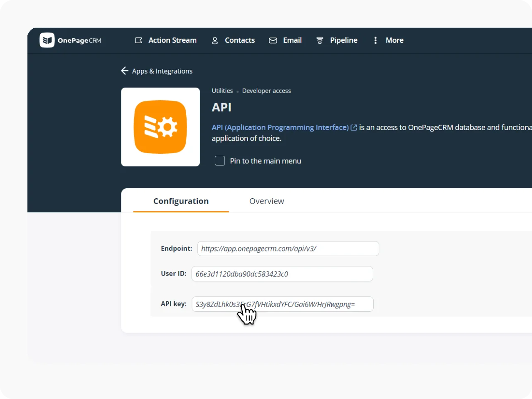Click the OnePageCRM brand name
The image size is (532, 399).
point(79,40)
